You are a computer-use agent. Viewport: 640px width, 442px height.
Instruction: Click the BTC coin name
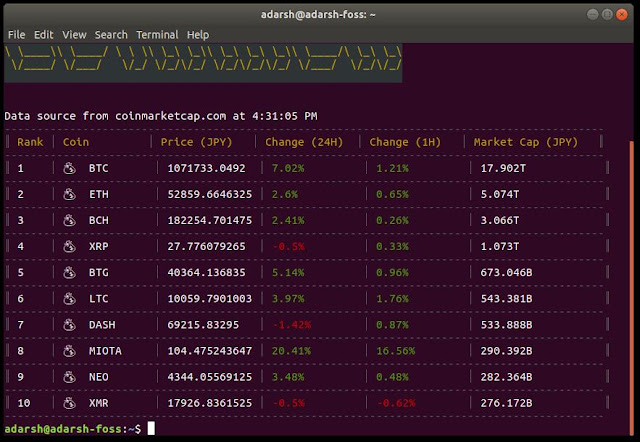[x=99, y=168]
